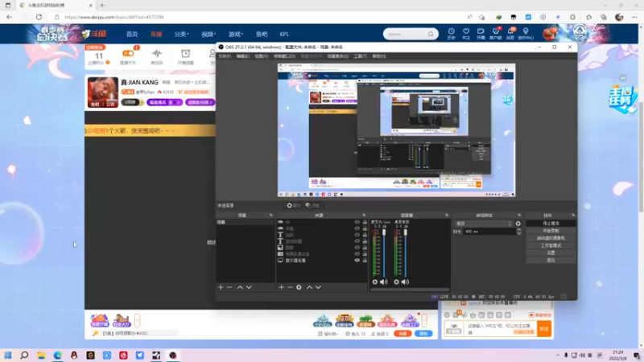Open the Help menu in OBS
The height and width of the screenshot is (362, 644).
pyautogui.click(x=379, y=56)
